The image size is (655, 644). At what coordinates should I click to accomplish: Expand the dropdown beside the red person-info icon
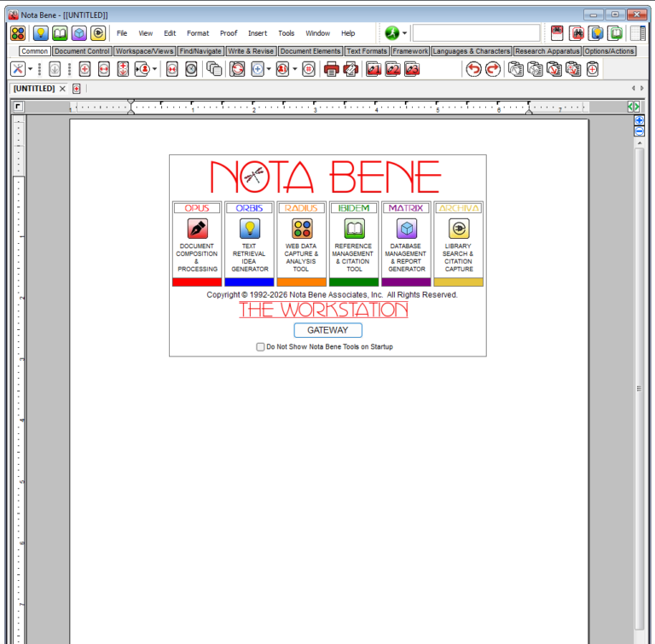294,69
